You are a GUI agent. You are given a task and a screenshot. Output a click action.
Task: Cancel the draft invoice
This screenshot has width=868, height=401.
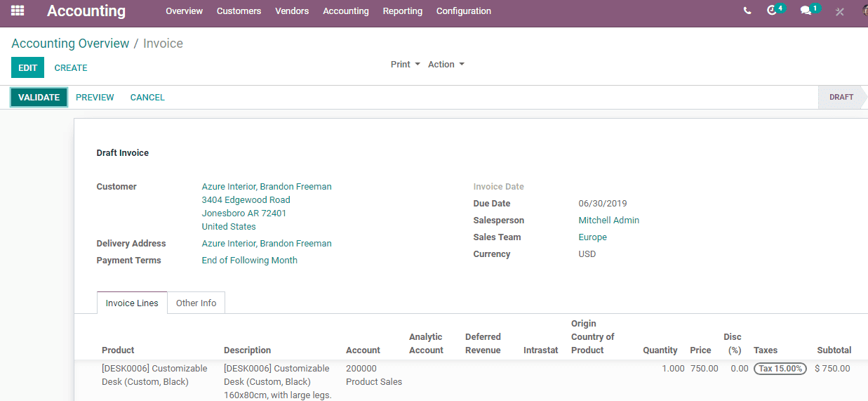(147, 98)
